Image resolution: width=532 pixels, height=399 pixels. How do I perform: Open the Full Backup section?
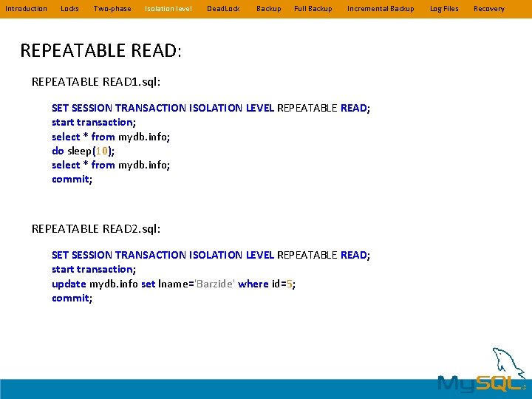[313, 9]
